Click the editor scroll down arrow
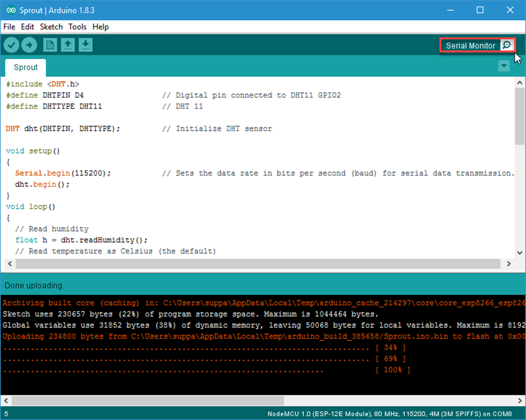 [x=519, y=253]
